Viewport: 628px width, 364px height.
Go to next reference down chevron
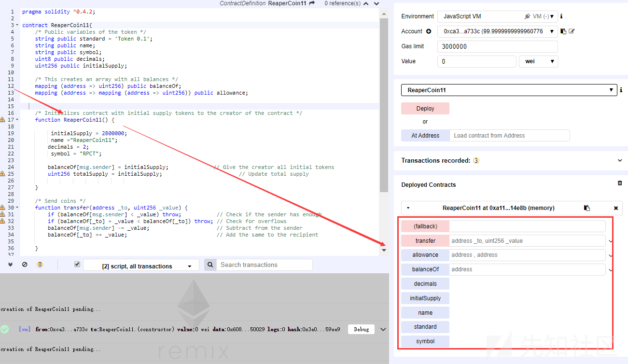pyautogui.click(x=376, y=3)
